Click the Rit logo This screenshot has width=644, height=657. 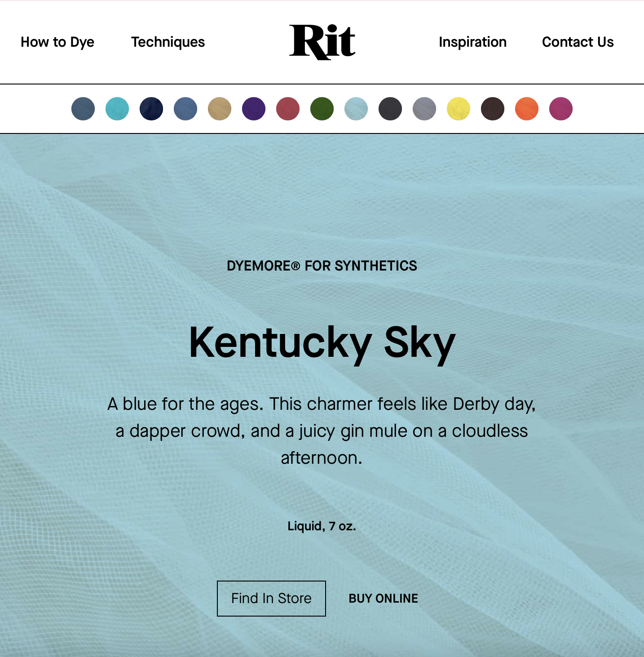(322, 42)
